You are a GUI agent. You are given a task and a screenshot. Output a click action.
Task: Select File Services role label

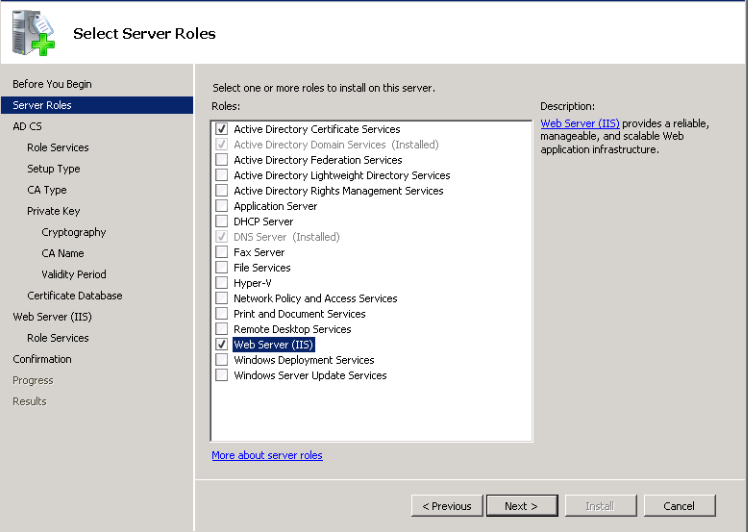(x=261, y=268)
